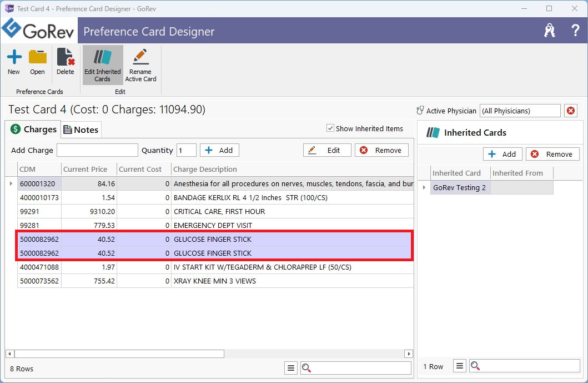Switch to the Notes tab

coord(81,130)
